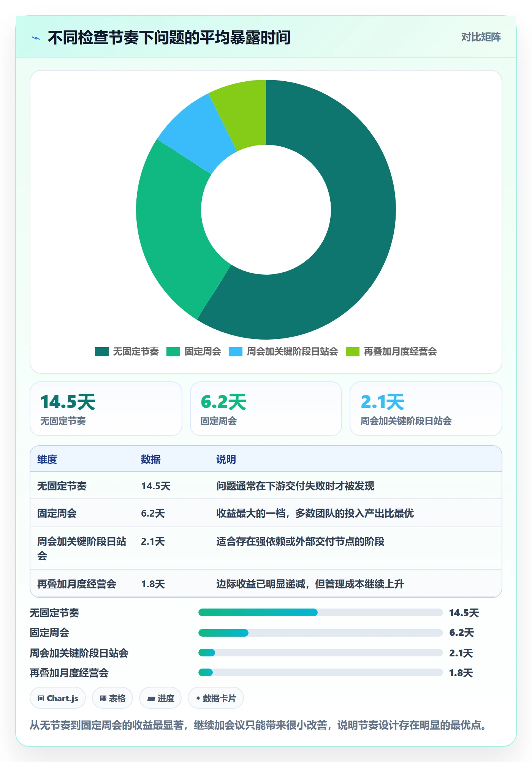Toggle the 周会加关键阶段日站会 legend item

click(283, 351)
